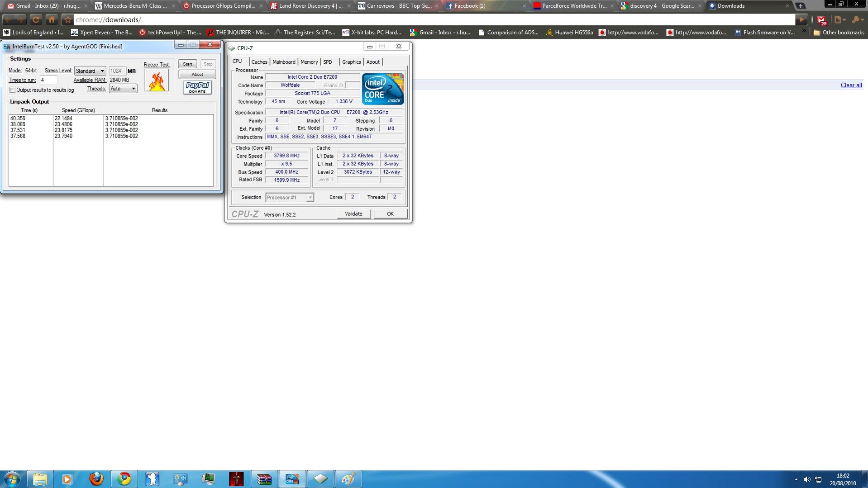Screen dimensions: 868x488
Task: Open the Gmail checker extension showing 29
Action: [x=822, y=20]
